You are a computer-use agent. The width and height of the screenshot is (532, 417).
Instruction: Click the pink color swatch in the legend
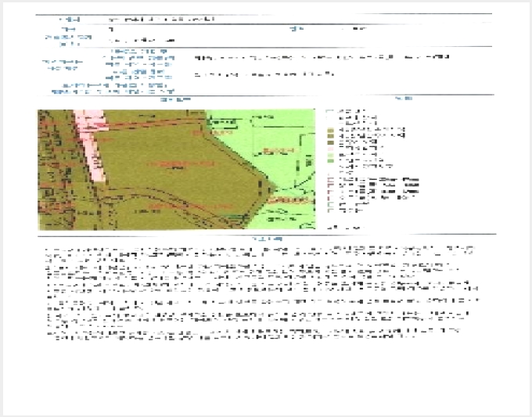click(330, 149)
